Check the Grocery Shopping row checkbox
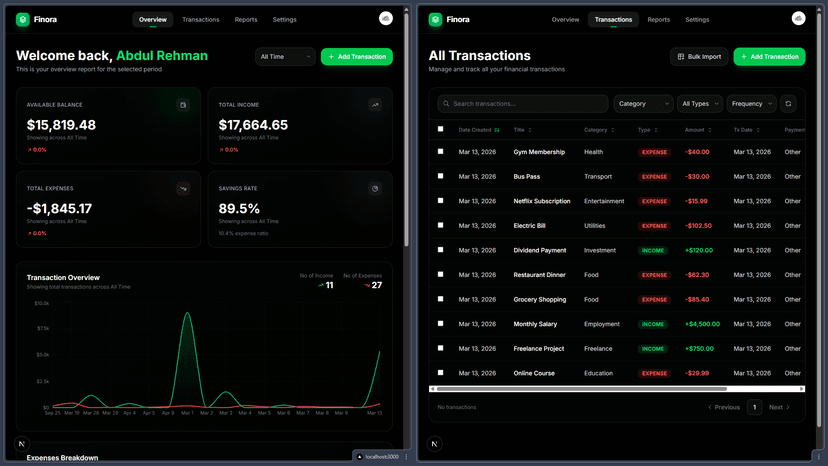 pyautogui.click(x=440, y=299)
